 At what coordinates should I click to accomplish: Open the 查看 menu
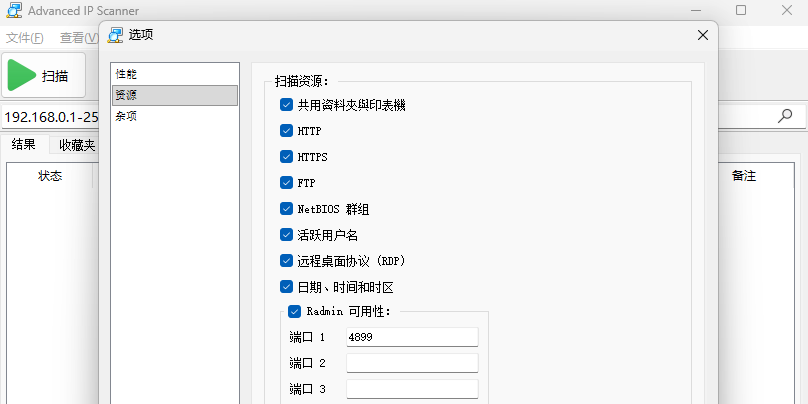(78, 38)
